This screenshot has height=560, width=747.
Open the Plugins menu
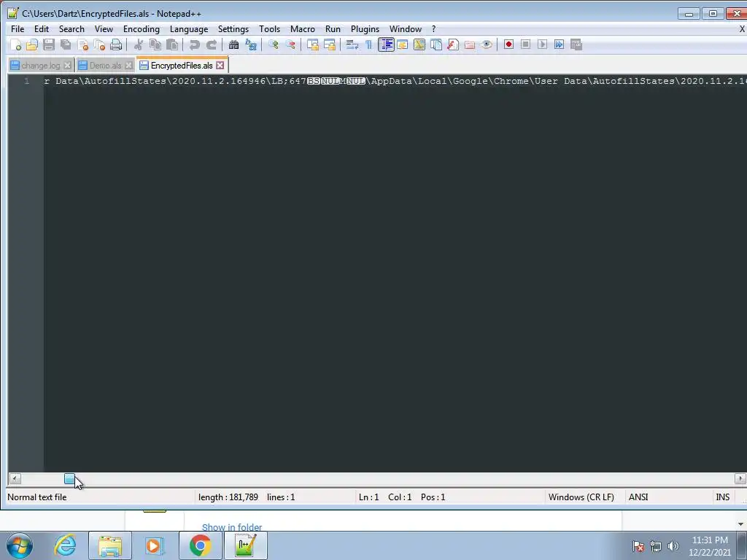(x=365, y=29)
